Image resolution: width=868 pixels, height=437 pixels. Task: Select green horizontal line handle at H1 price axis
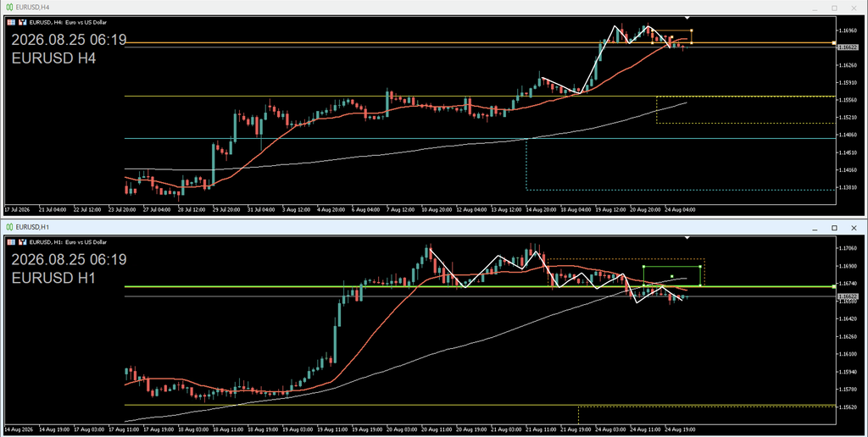pos(834,286)
